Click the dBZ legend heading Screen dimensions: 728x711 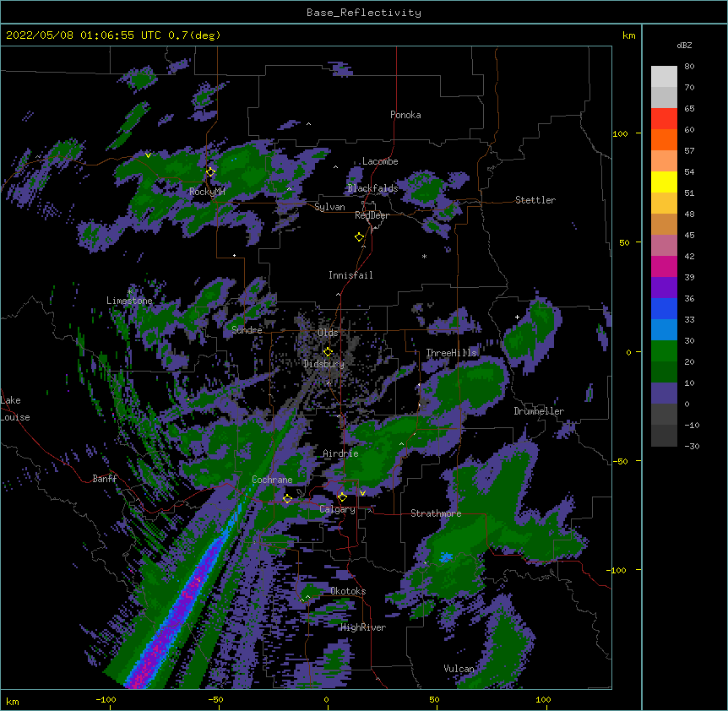(x=684, y=46)
